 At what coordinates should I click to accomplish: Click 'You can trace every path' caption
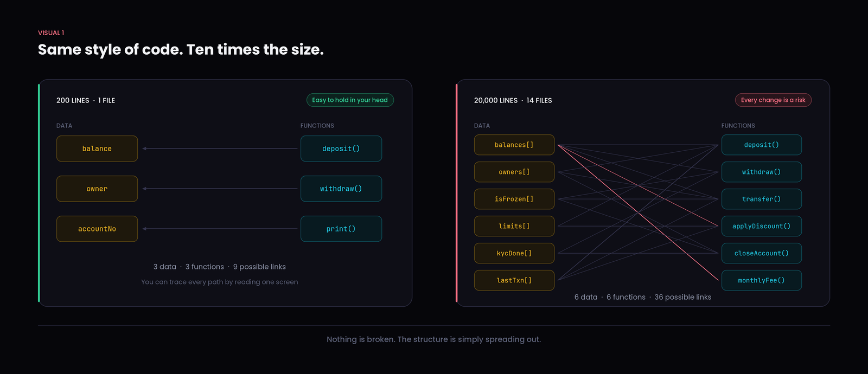point(220,282)
